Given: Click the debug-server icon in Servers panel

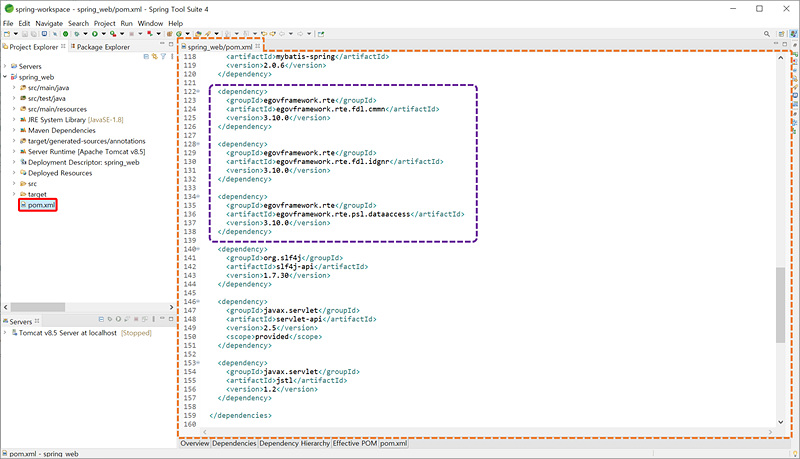Looking at the screenshot, I should click(110, 319).
